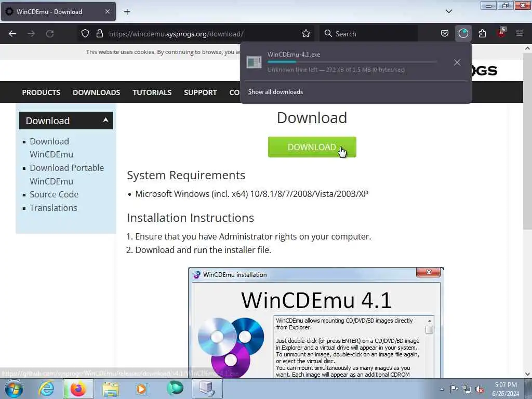The image size is (532, 399).
Task: Open the Windows Start button
Action: (14, 389)
